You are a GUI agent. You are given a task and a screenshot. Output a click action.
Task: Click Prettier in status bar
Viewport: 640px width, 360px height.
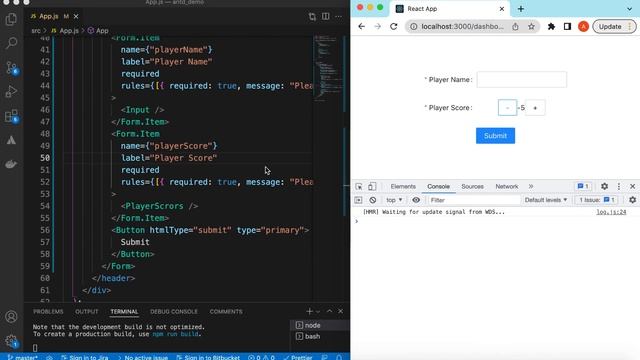point(298,357)
